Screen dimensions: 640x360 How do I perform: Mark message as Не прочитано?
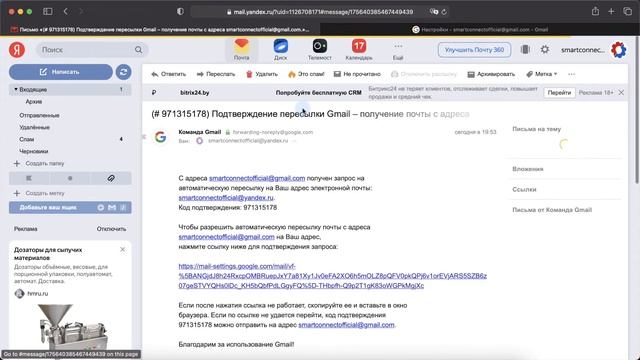[x=357, y=74]
